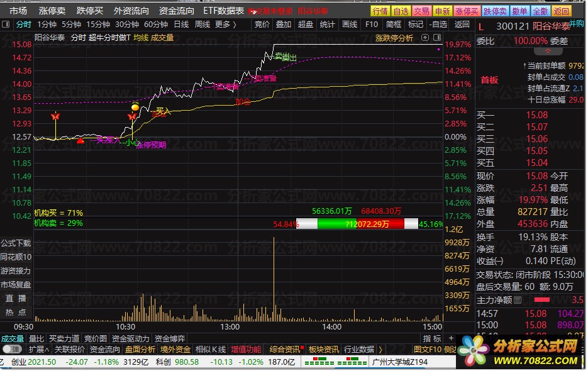Click the 简框 toolbar button
Image resolution: width=588 pixels, height=371 pixels.
[x=394, y=25]
